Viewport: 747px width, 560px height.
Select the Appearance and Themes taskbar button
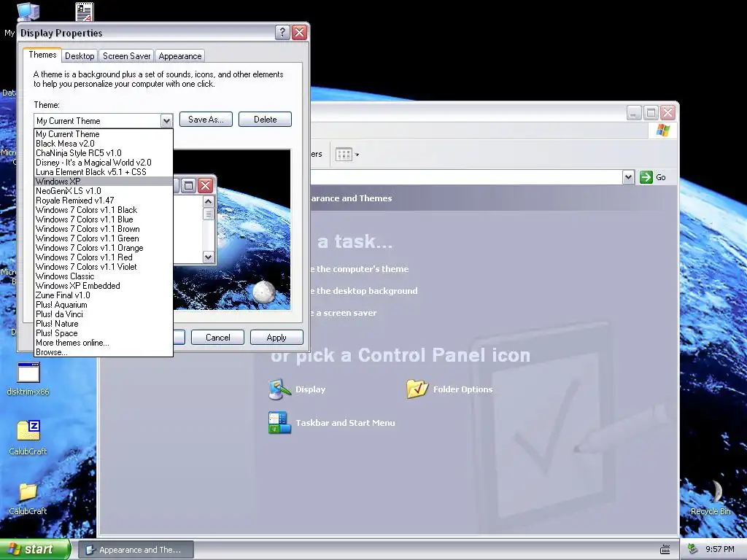pos(135,550)
